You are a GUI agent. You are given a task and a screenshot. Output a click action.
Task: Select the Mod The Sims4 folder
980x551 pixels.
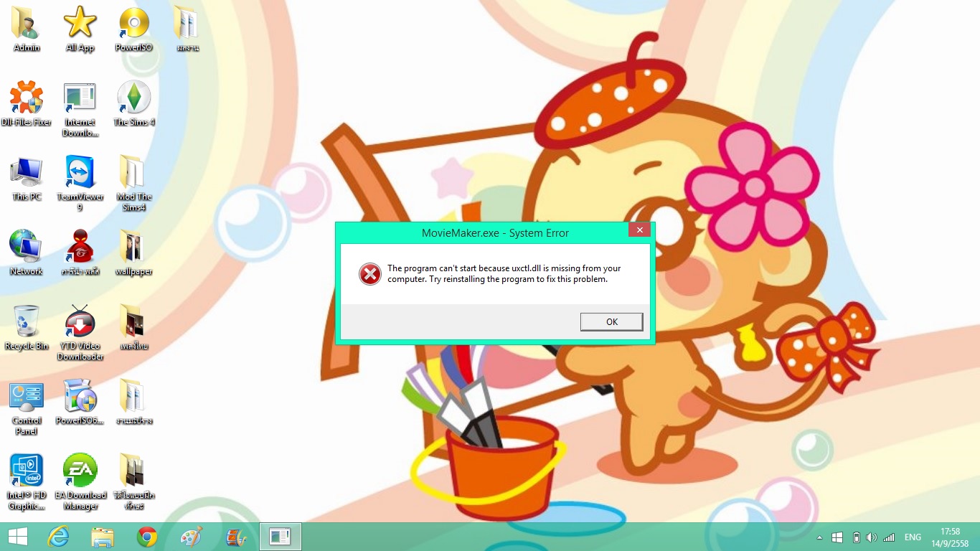133,184
